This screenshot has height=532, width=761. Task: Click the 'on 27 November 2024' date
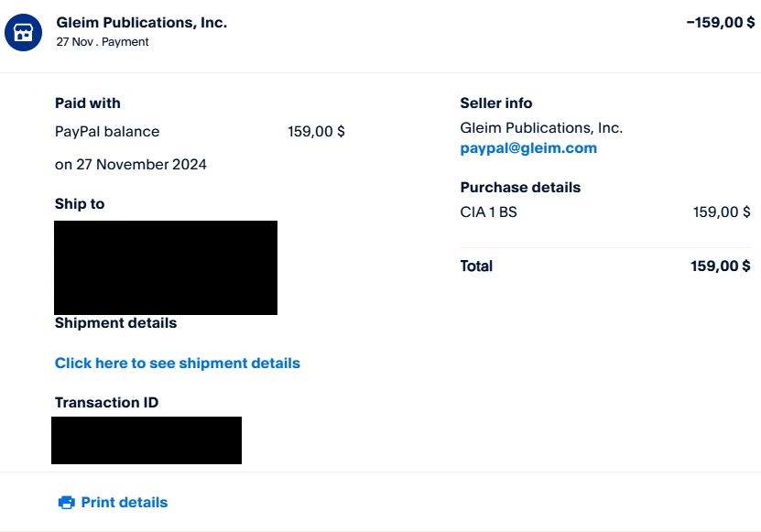[x=131, y=165]
